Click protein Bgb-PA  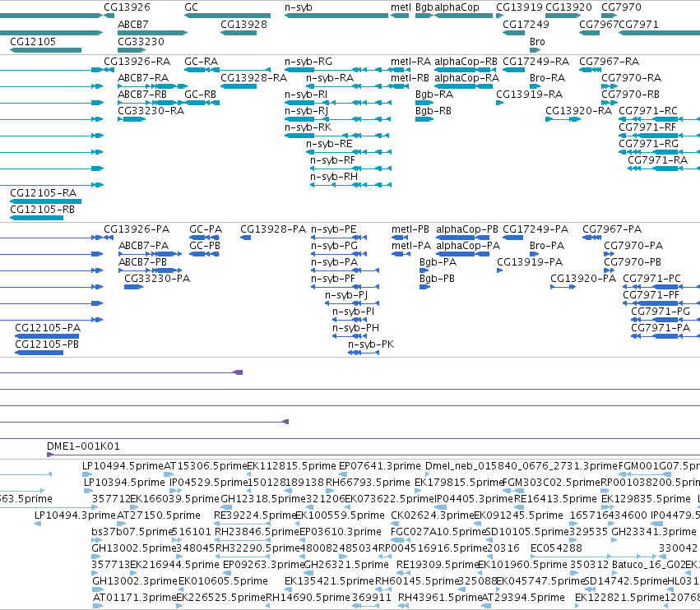coord(424,270)
